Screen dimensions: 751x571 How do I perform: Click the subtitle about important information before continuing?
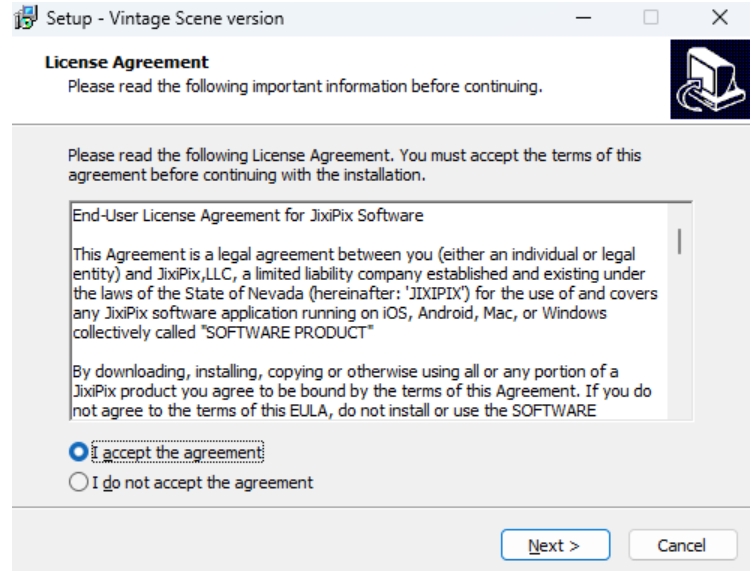coord(305,87)
